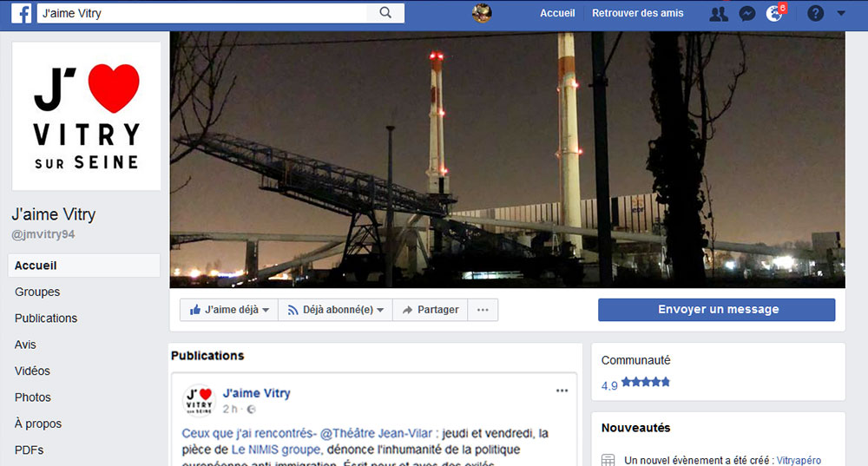Click the post author avatar
This screenshot has height=466, width=868.
tap(199, 399)
